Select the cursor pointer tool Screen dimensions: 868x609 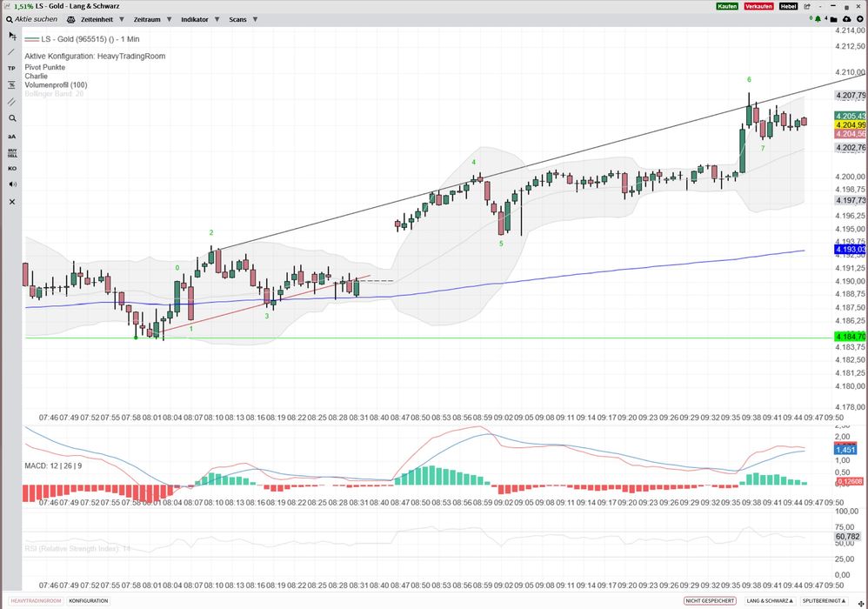pos(11,36)
